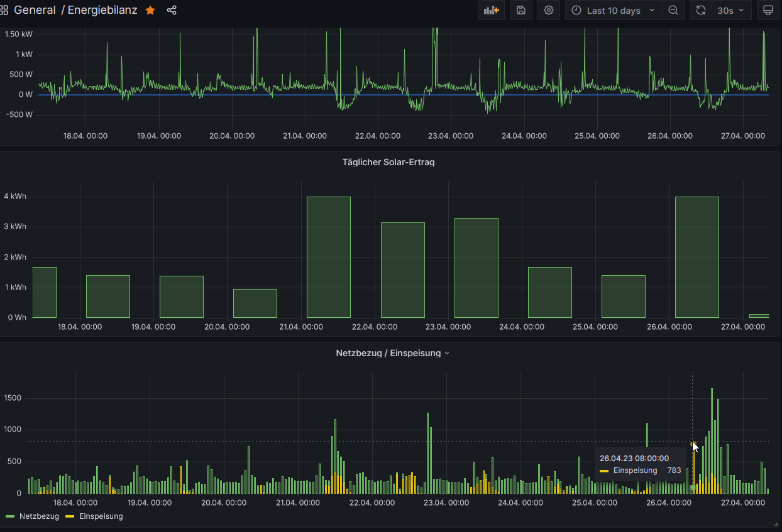Open dashboard settings gear
Viewport: 782px width, 532px height.
(x=549, y=11)
